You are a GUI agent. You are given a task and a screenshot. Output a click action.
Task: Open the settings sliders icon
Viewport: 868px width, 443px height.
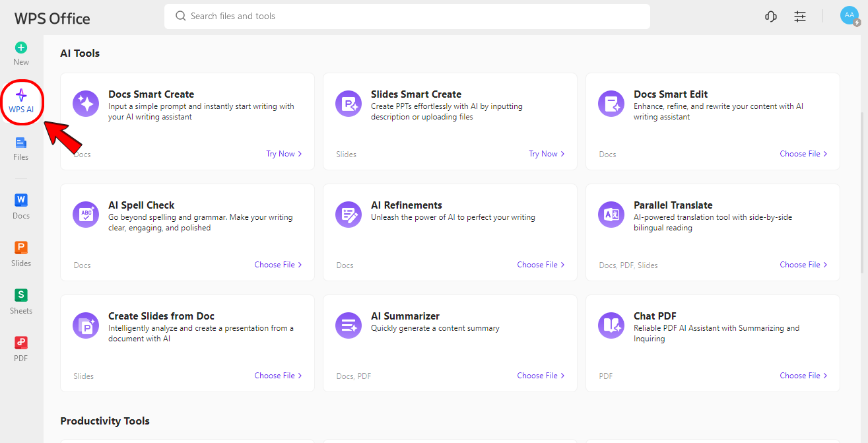(800, 17)
